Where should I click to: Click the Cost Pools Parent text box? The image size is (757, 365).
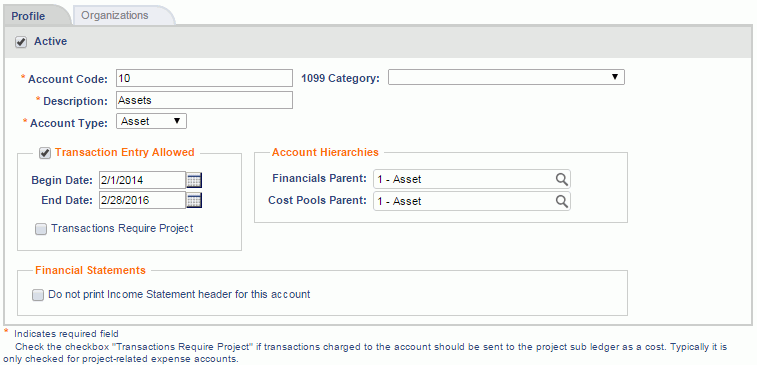click(x=472, y=201)
